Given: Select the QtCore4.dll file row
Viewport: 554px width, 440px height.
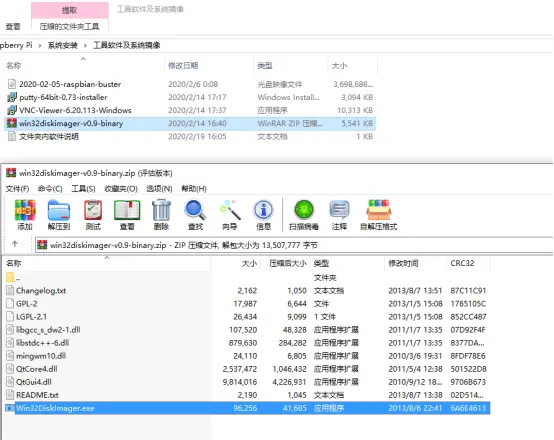Looking at the screenshot, I should tap(247, 369).
